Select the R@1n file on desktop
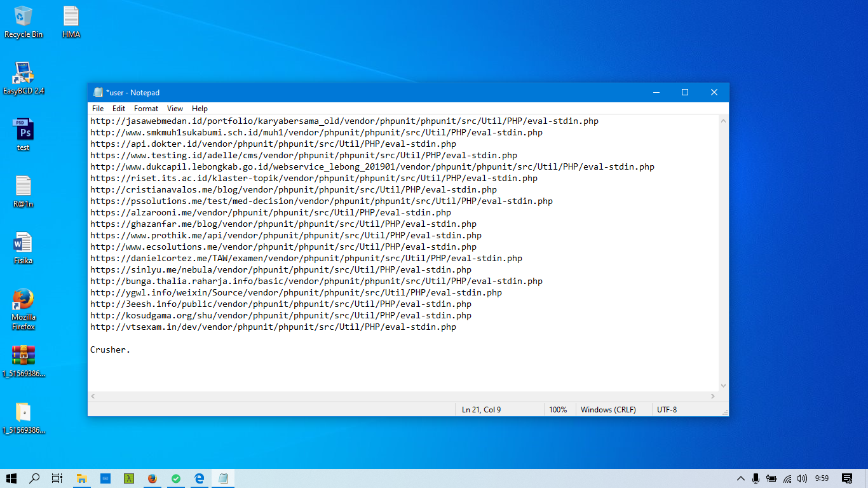Viewport: 868px width, 488px height. point(24,191)
